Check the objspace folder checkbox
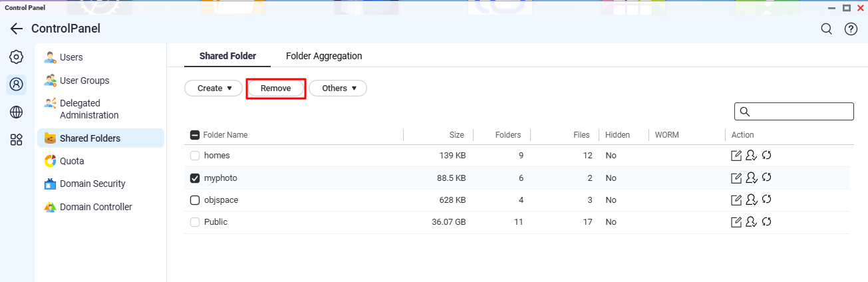868x282 pixels. coord(195,200)
